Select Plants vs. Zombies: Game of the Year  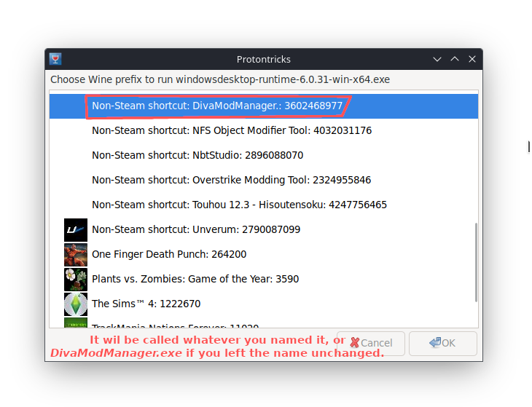pyautogui.click(x=264, y=279)
